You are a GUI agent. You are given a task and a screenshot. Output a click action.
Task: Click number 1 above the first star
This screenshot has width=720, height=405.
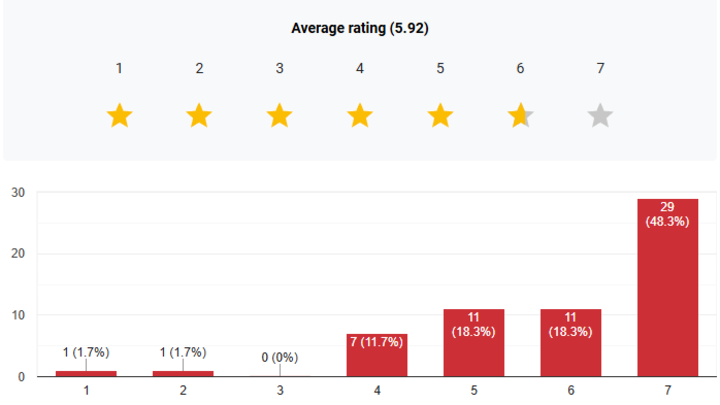(x=119, y=68)
